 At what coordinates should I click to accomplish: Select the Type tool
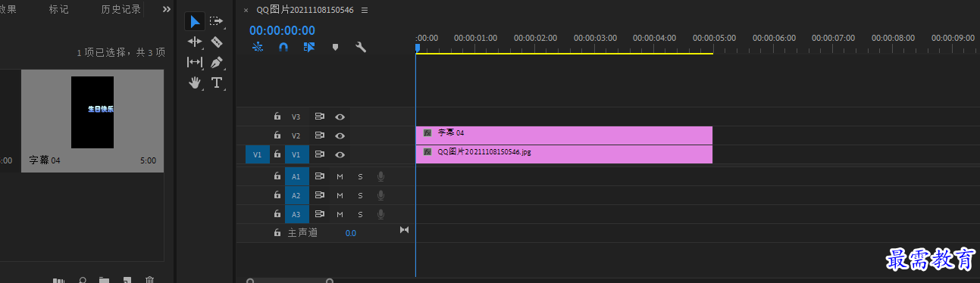217,82
